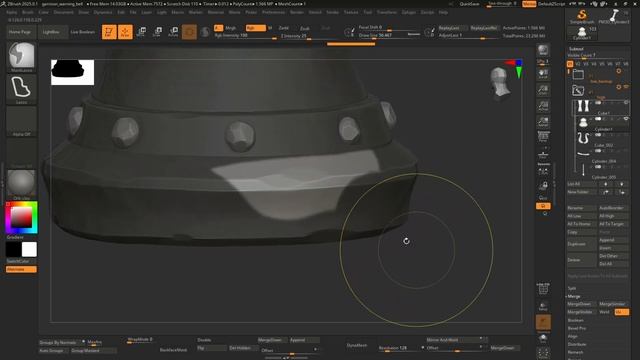Open the Alpha menu
Image resolution: width=640 pixels, height=360 pixels.
[x=11, y=12]
